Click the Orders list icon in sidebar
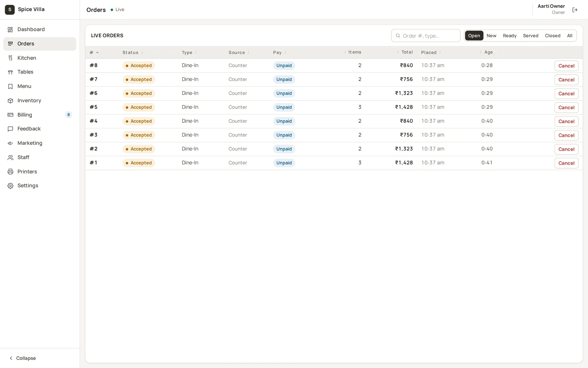 [10, 44]
